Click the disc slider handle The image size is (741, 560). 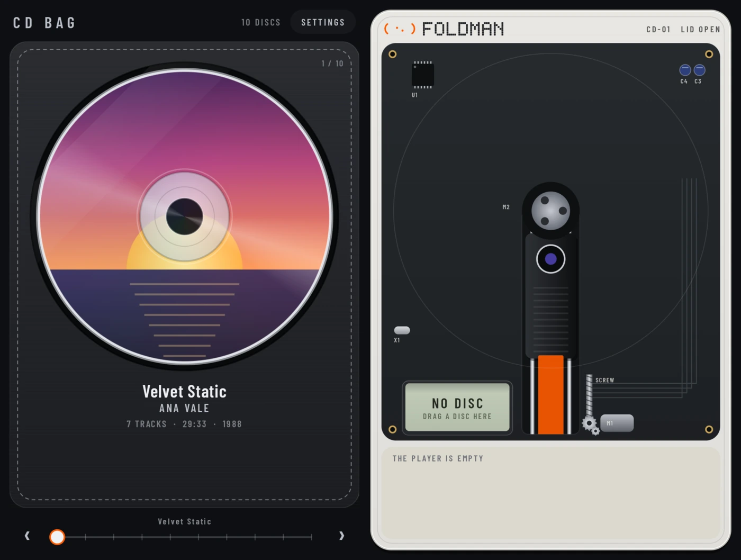(x=57, y=537)
